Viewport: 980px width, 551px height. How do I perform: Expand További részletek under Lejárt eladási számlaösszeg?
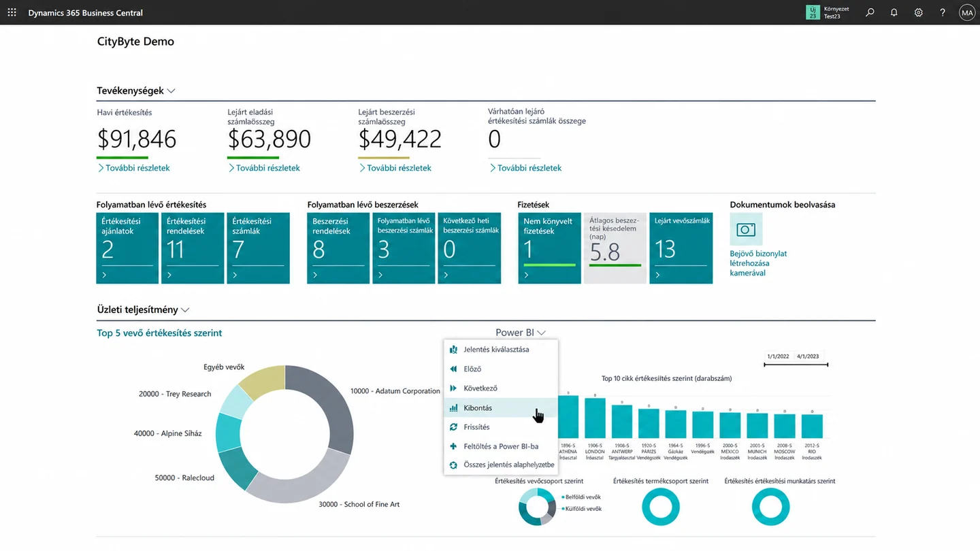[264, 167]
